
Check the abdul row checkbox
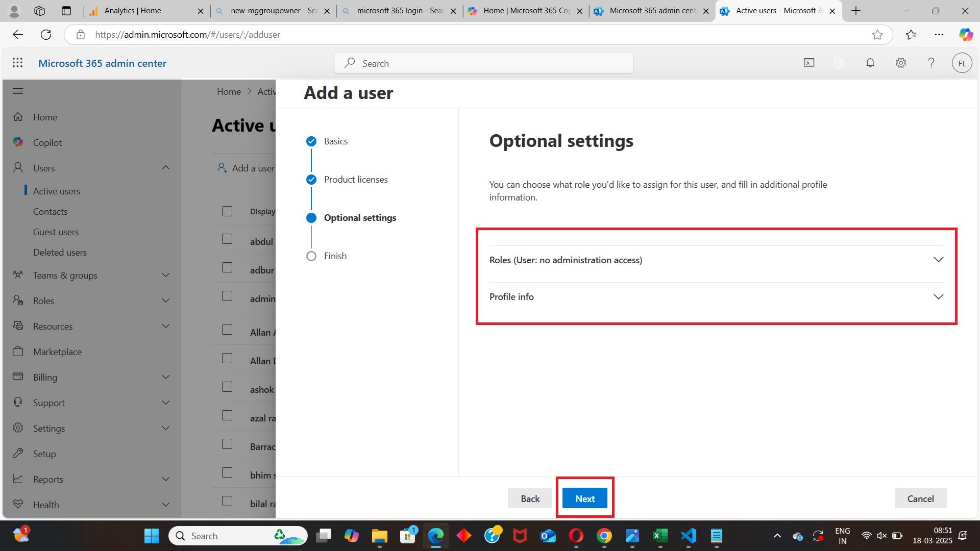tap(227, 239)
